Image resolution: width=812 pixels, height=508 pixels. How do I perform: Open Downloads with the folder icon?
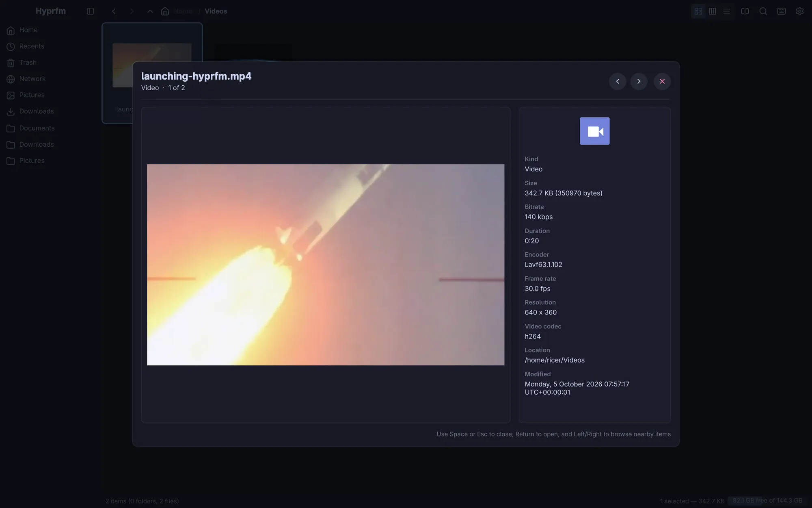pyautogui.click(x=50, y=145)
